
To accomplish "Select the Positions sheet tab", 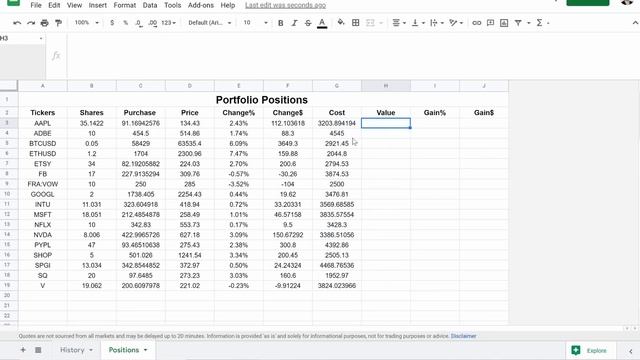I will pyautogui.click(x=124, y=350).
